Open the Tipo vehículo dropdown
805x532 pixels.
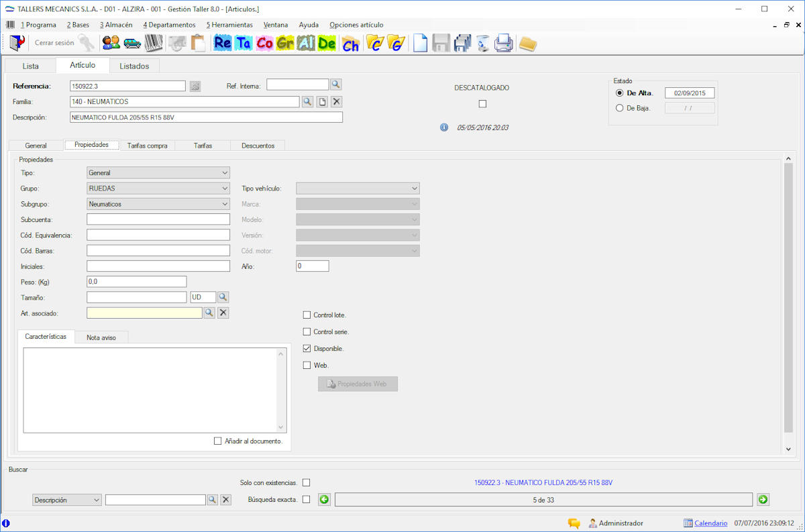point(358,189)
